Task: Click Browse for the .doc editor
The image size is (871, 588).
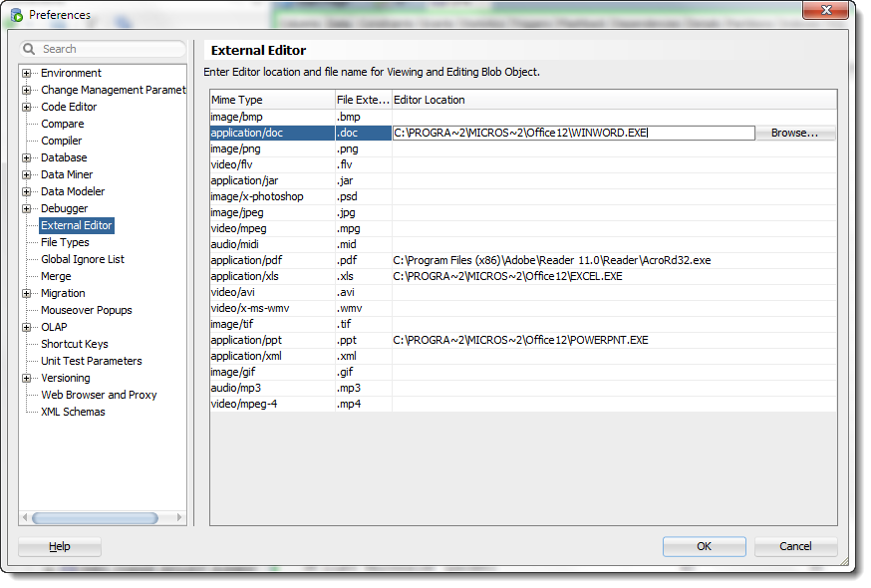Action: click(795, 134)
